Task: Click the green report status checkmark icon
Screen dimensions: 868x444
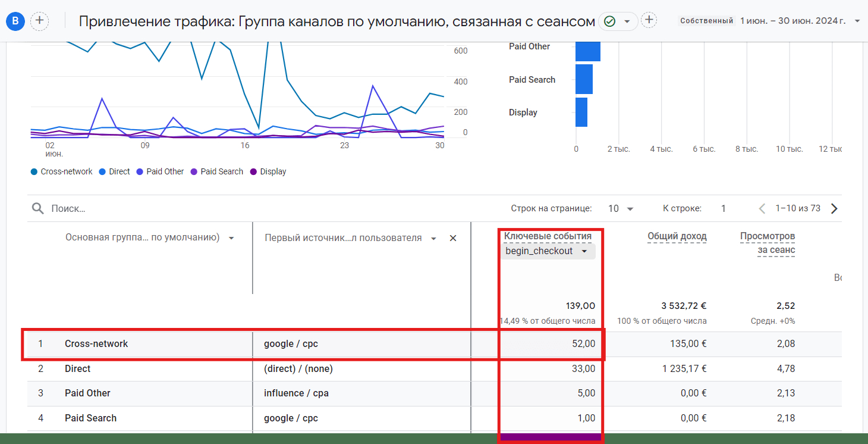Action: (x=609, y=21)
